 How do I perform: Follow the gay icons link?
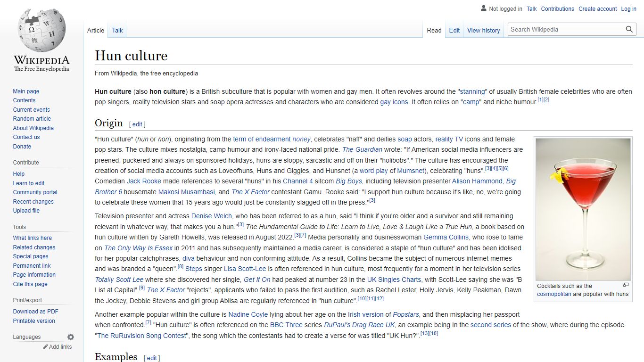394,102
